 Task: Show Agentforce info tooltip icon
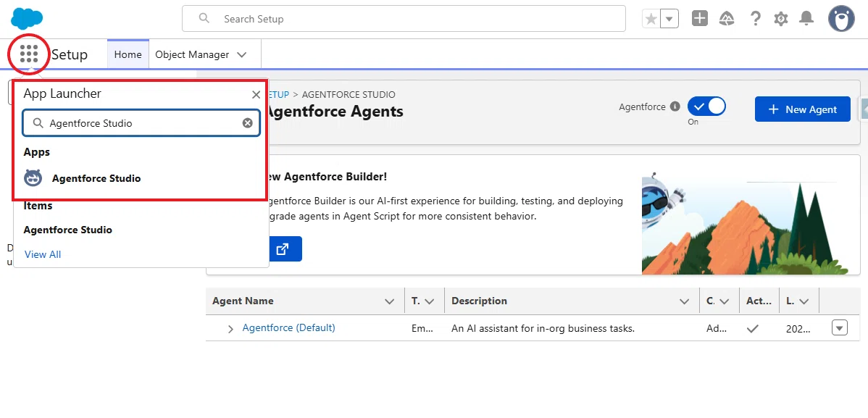pos(675,106)
